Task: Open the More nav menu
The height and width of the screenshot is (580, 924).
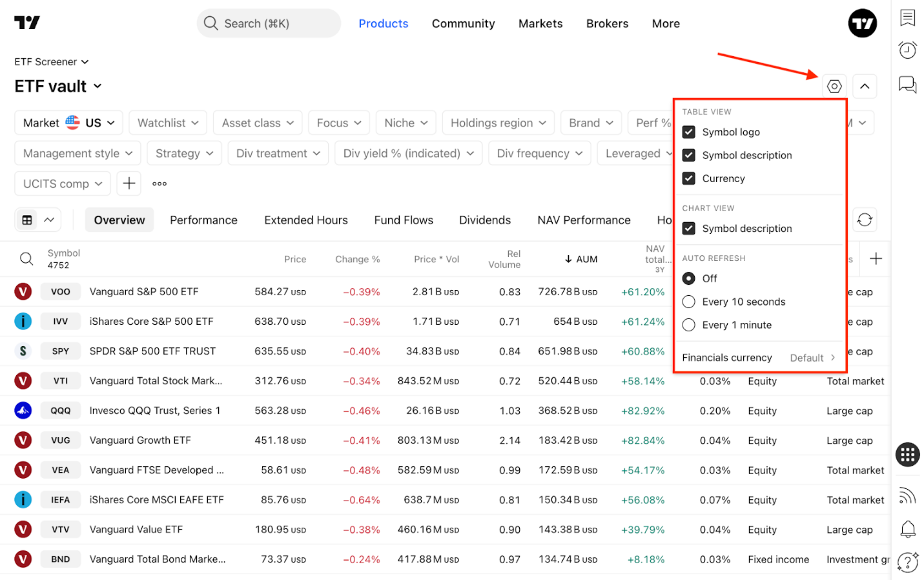Action: tap(666, 24)
